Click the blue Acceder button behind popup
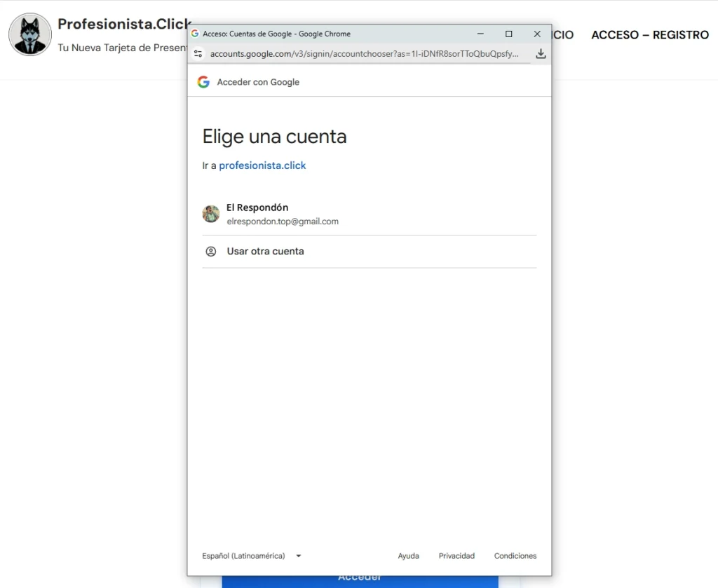718x588 pixels. pyautogui.click(x=360, y=582)
